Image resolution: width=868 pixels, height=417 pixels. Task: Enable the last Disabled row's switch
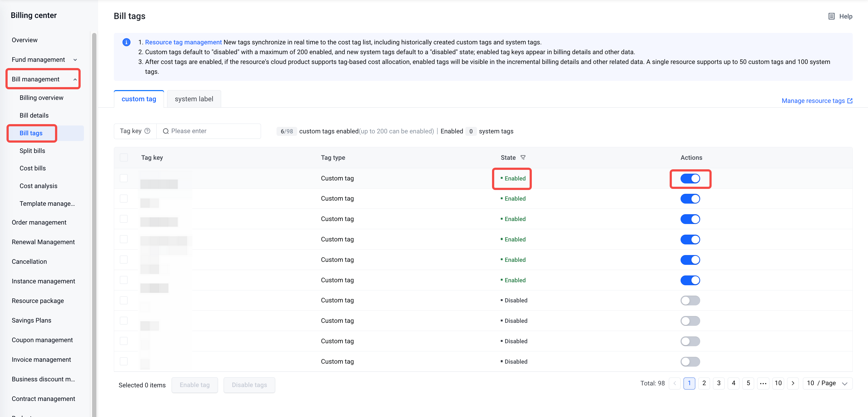click(x=690, y=362)
